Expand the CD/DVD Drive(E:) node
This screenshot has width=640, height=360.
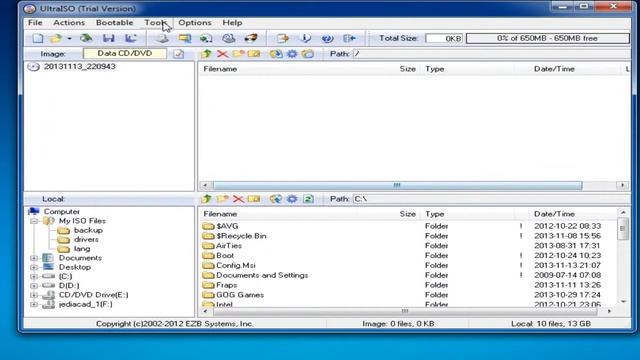(x=34, y=295)
